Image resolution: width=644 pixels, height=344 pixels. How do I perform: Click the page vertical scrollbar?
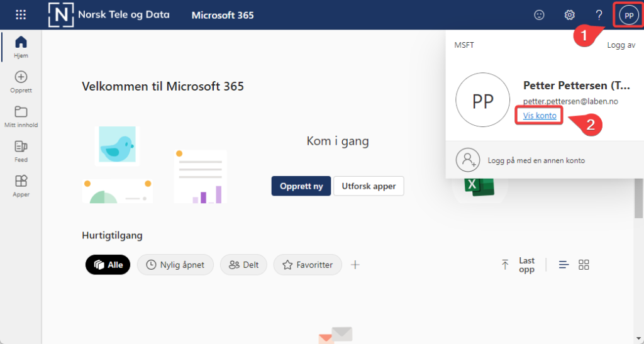[639, 198]
